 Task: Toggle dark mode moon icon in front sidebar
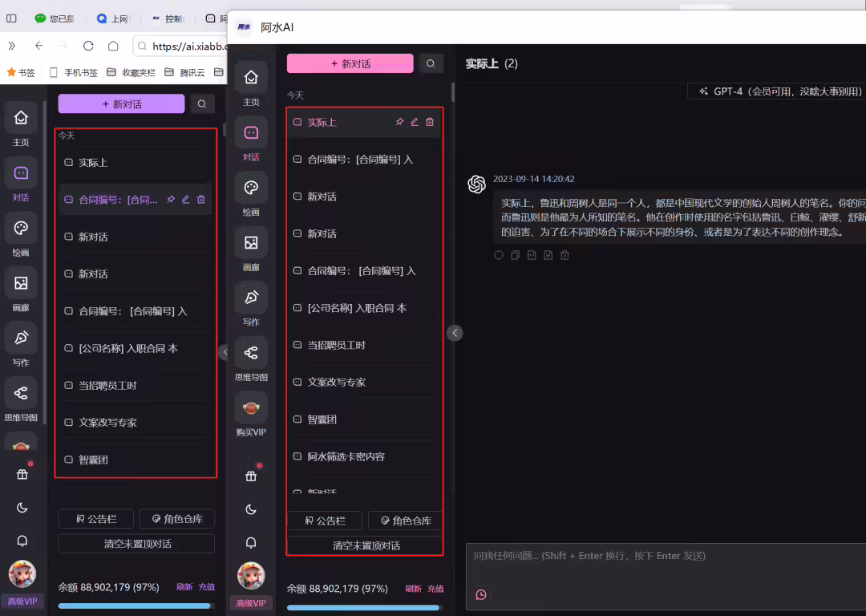(x=251, y=509)
